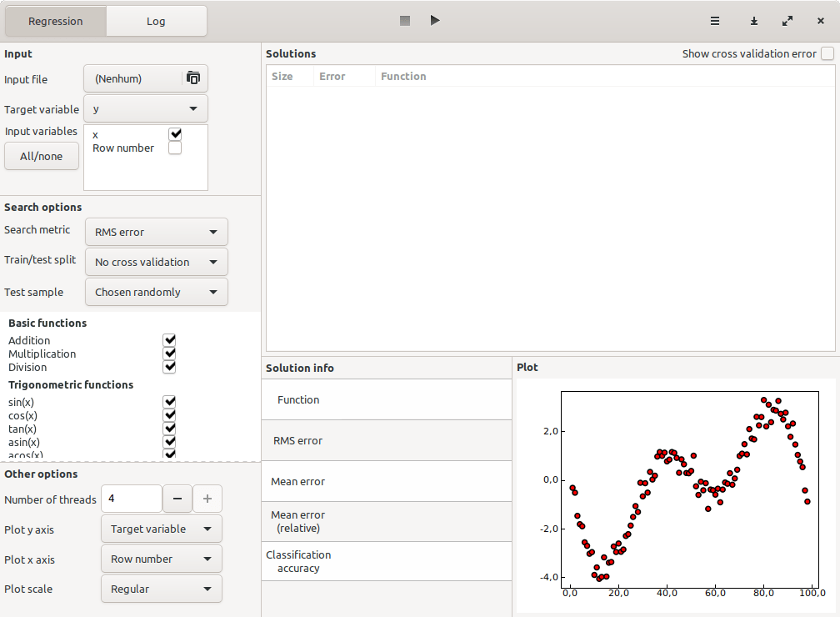
Task: Toggle fullscreen with the expand arrows icon
Action: click(x=787, y=21)
